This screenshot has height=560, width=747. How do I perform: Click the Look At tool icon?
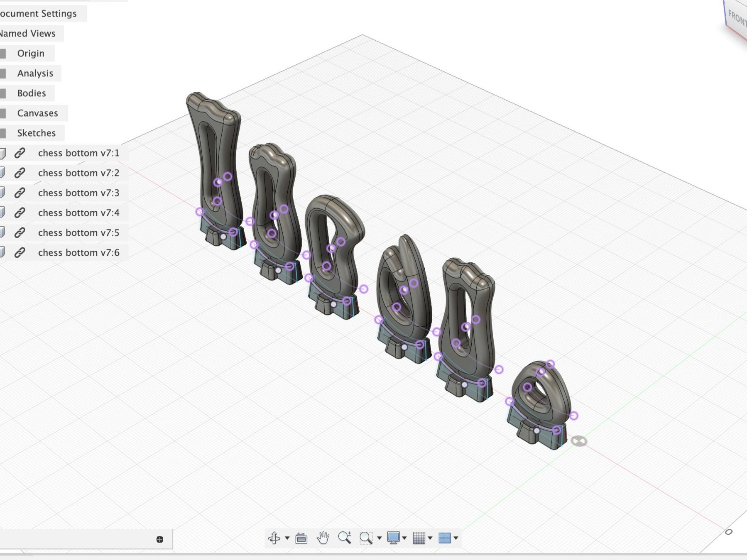301,538
